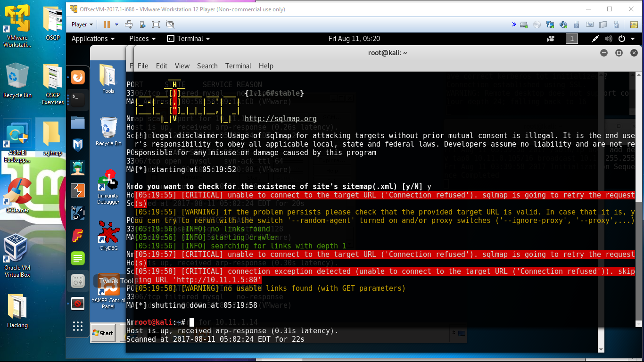Open Immunity Debugger shortcut

click(108, 186)
